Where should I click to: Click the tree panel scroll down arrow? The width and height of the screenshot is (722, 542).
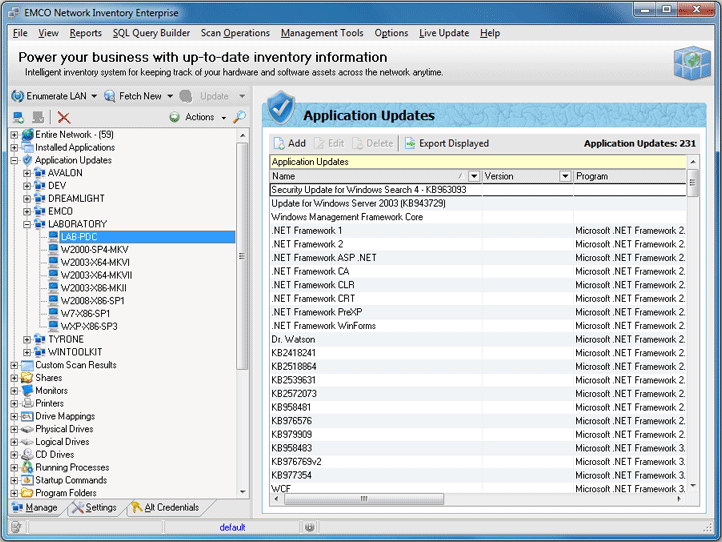coord(243,492)
